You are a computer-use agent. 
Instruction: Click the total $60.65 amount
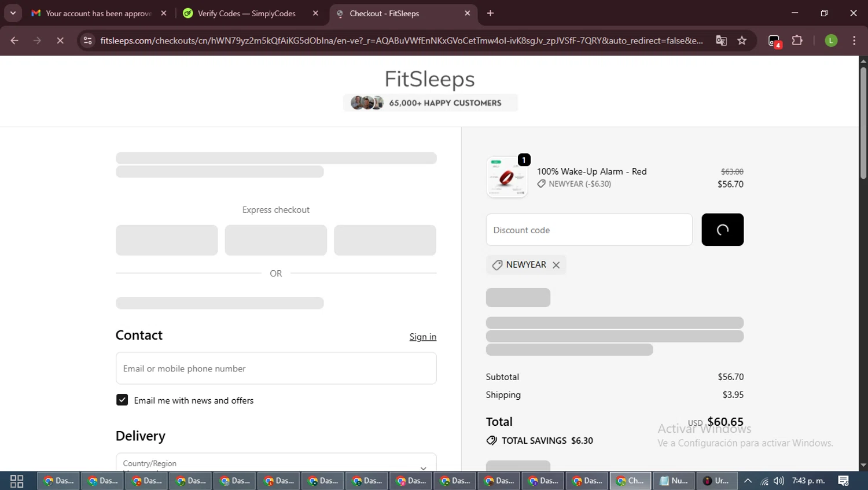[x=725, y=422]
